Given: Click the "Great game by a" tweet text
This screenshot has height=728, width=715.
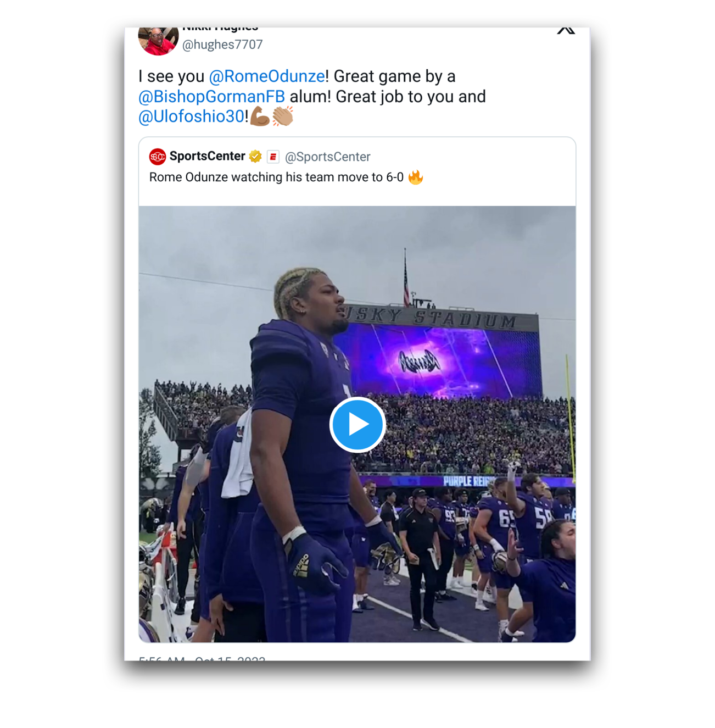Looking at the screenshot, I should tap(394, 76).
